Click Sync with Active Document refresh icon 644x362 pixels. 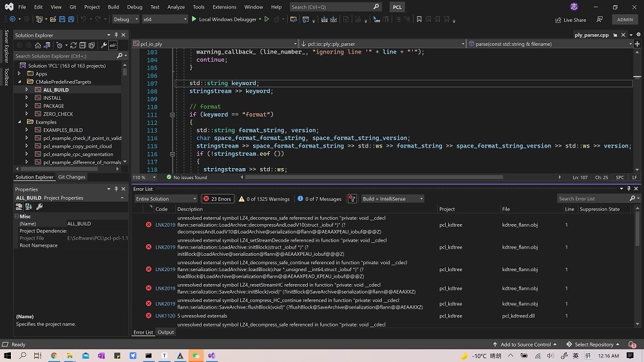click(x=73, y=45)
